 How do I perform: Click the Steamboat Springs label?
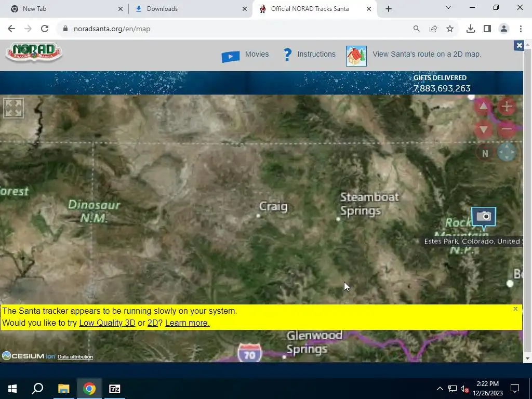coord(369,204)
